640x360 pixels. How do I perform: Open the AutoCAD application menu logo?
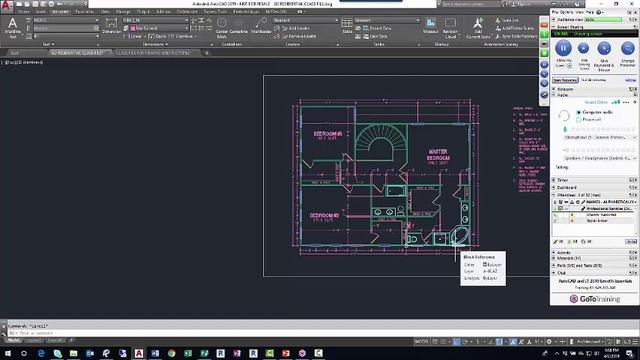6,5
